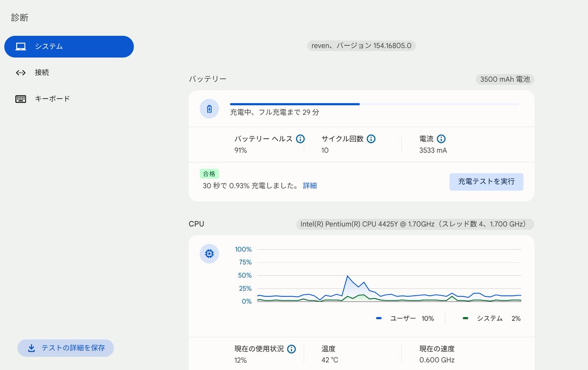The width and height of the screenshot is (588, 370).
Task: Click the 合格 status badge
Action: 209,174
